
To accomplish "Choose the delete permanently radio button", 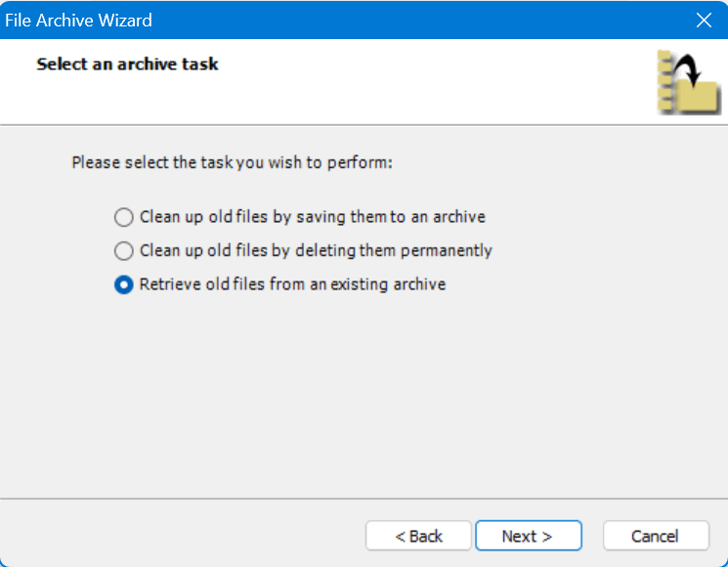I will 123,251.
